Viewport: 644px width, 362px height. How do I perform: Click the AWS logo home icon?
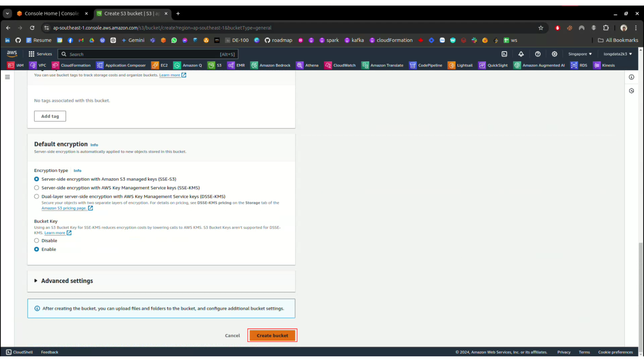[12, 54]
